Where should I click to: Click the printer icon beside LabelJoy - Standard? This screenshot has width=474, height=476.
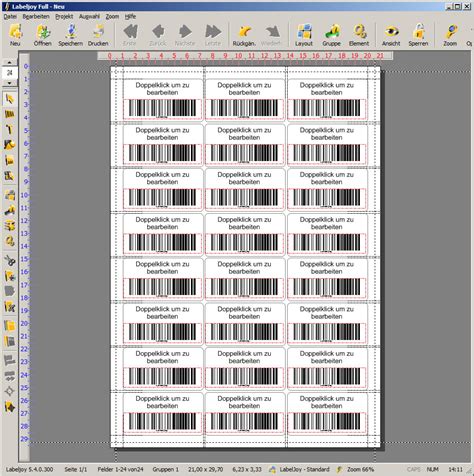point(273,470)
